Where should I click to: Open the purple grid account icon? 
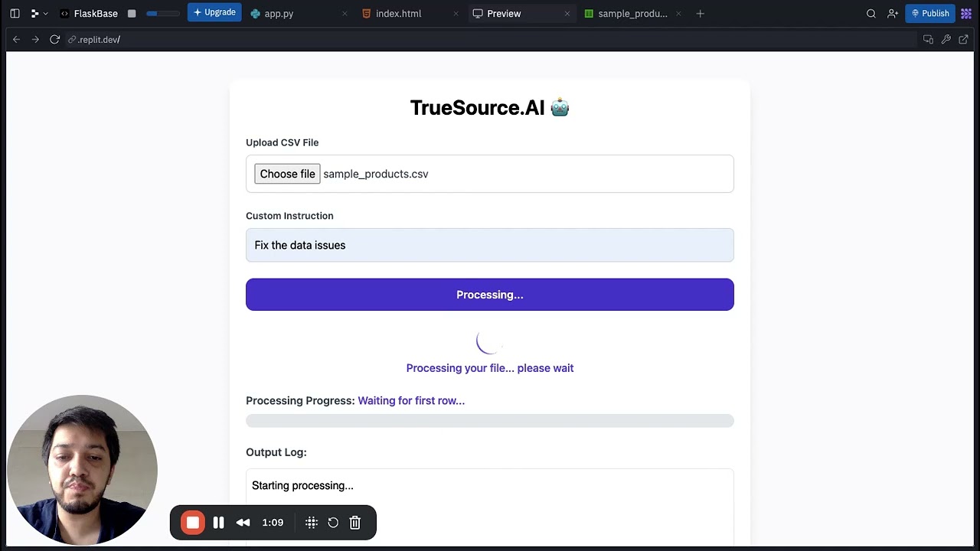pyautogui.click(x=966, y=14)
